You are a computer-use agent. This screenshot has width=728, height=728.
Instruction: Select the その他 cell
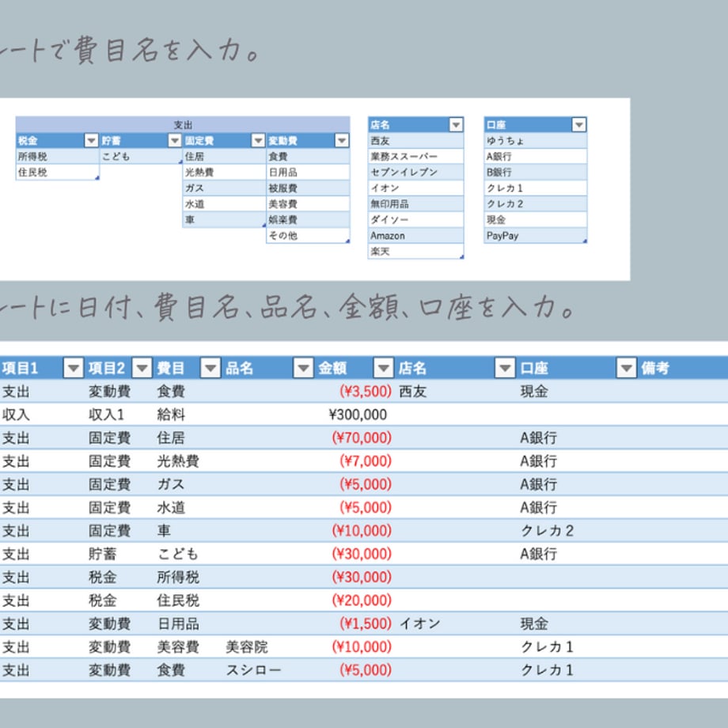pos(308,235)
